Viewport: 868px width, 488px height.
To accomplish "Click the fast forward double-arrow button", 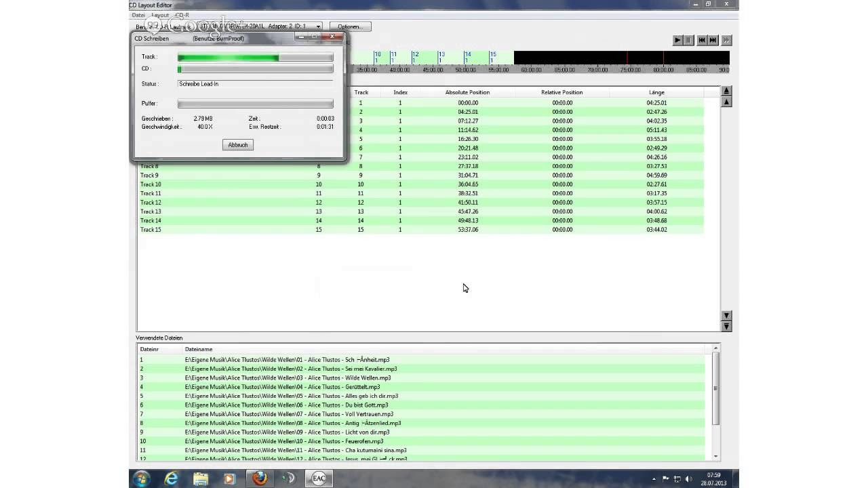I will click(726, 40).
